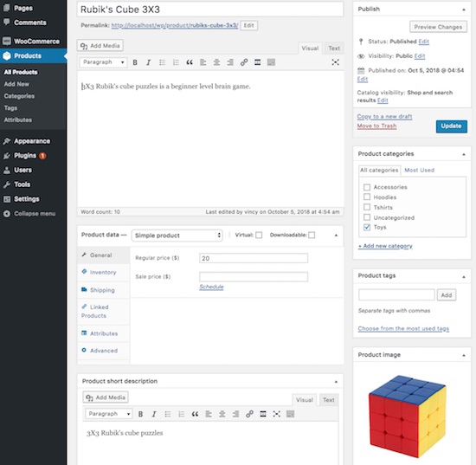The width and height of the screenshot is (476, 465).
Task: Uncheck the Toys category
Action: point(367,227)
